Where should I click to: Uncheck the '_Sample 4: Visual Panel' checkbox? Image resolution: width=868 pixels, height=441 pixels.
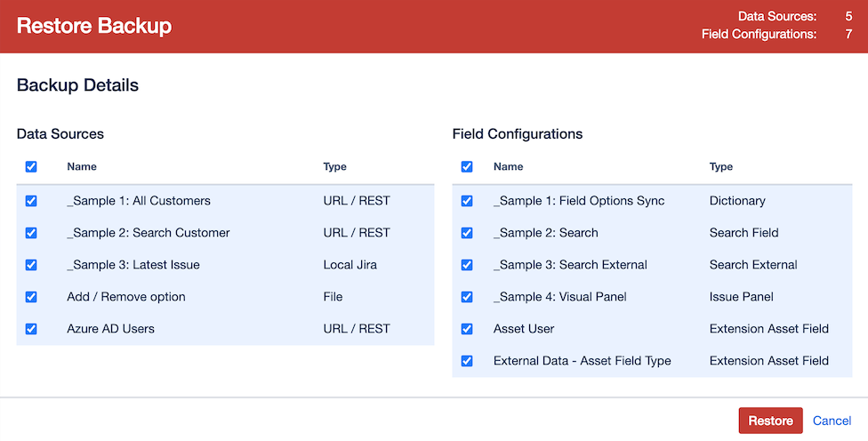coord(467,297)
